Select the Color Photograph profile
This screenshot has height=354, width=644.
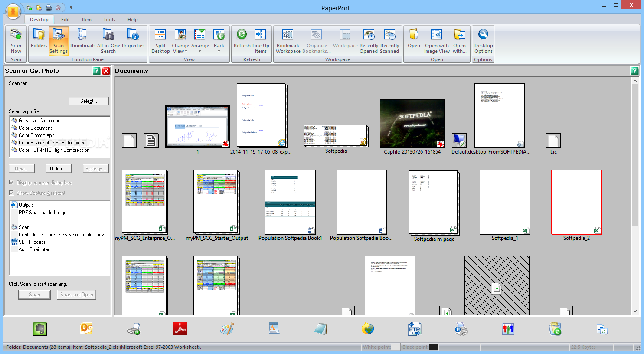[36, 135]
